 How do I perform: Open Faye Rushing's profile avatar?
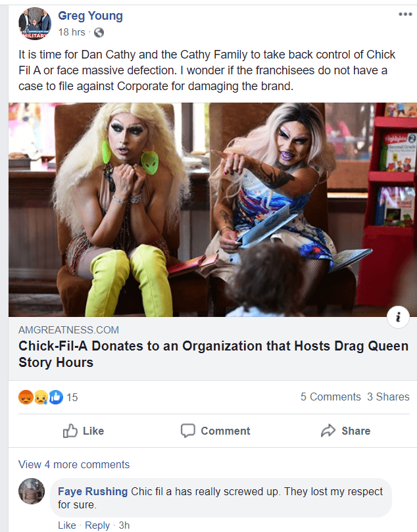point(31,491)
